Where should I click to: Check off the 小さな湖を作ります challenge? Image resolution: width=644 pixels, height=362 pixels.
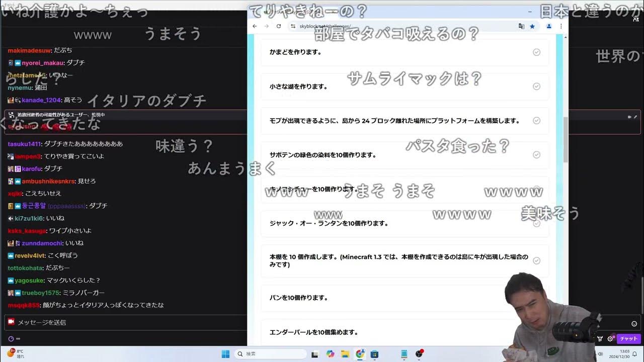point(536,86)
